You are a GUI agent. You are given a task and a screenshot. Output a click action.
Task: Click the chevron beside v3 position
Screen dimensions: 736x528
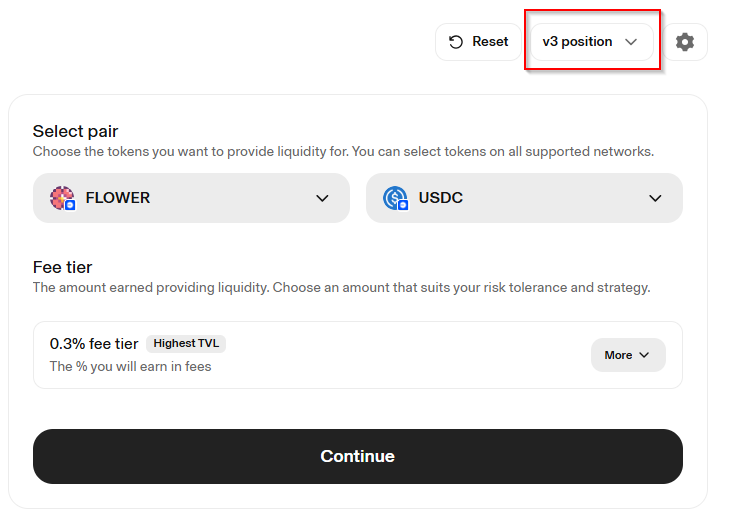click(x=631, y=42)
